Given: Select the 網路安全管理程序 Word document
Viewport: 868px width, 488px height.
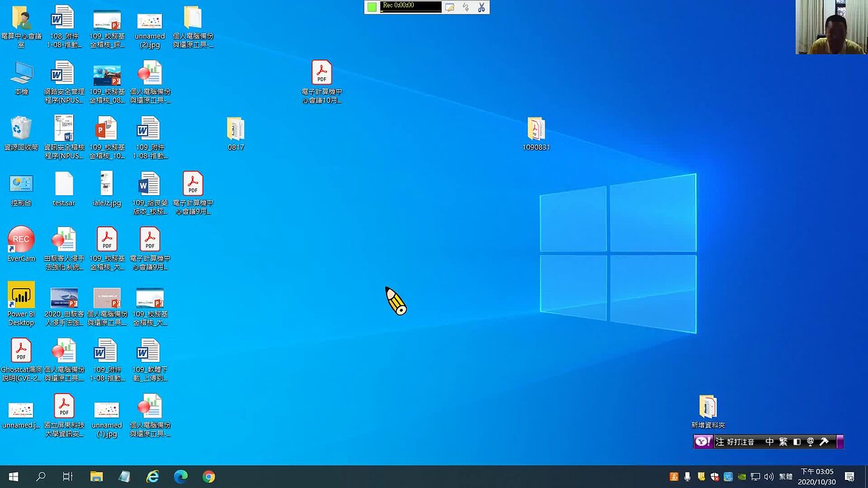Looking at the screenshot, I should (x=64, y=81).
